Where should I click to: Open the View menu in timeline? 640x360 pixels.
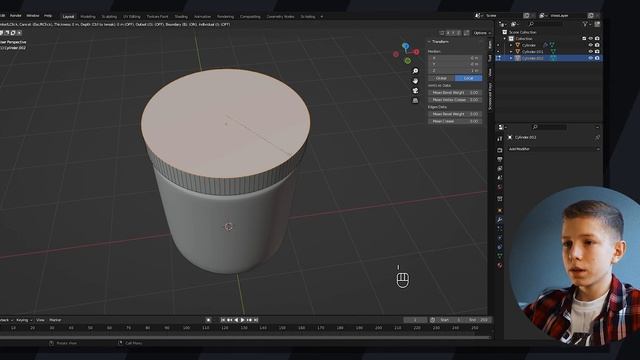click(x=40, y=320)
